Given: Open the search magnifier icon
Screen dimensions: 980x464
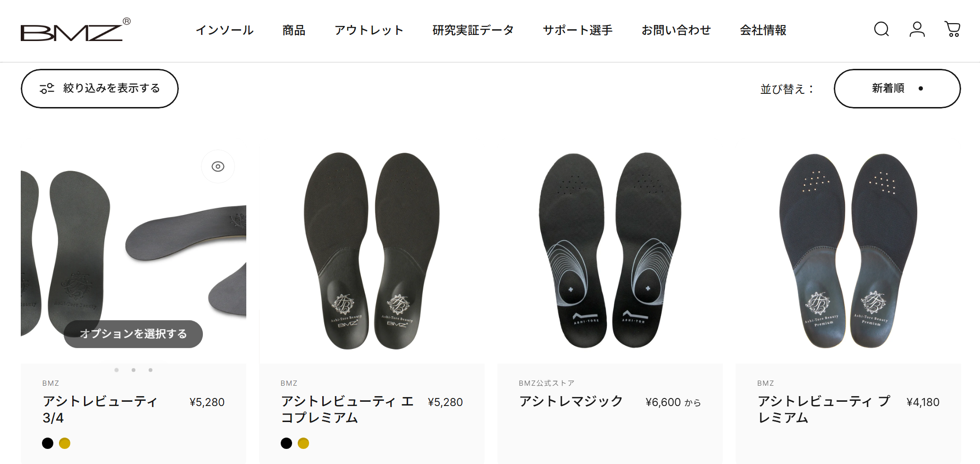Looking at the screenshot, I should pos(881,29).
